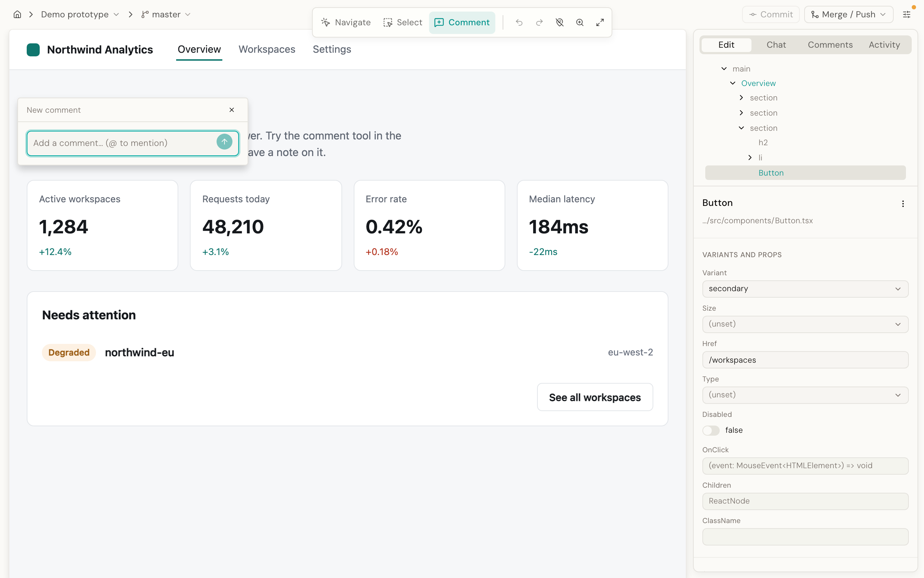
Task: Collapse the main tree node
Action: (x=724, y=69)
